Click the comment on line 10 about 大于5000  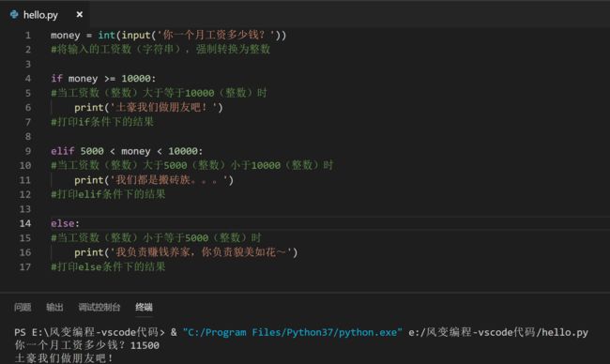click(x=191, y=165)
